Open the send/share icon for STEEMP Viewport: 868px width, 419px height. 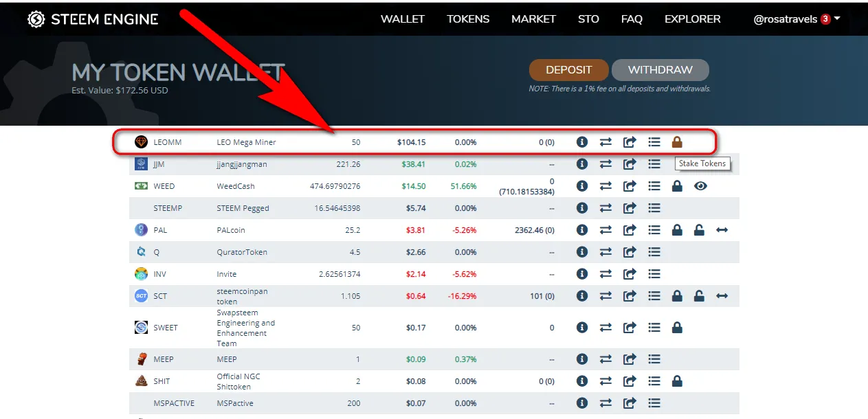(630, 208)
